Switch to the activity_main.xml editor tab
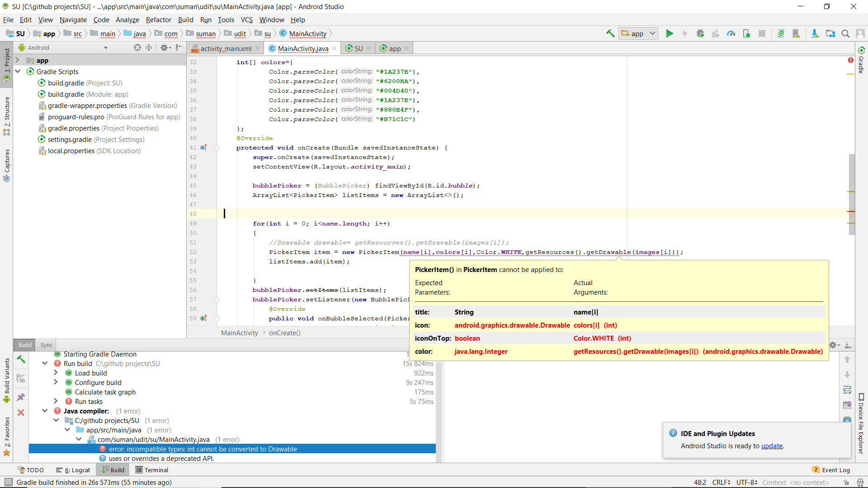This screenshot has height=488, width=868. [226, 48]
